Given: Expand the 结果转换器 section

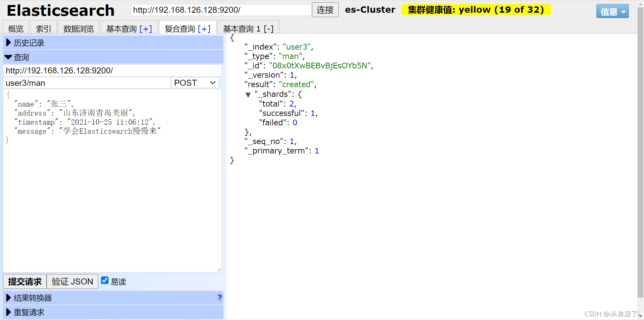Looking at the screenshot, I should coord(113,298).
